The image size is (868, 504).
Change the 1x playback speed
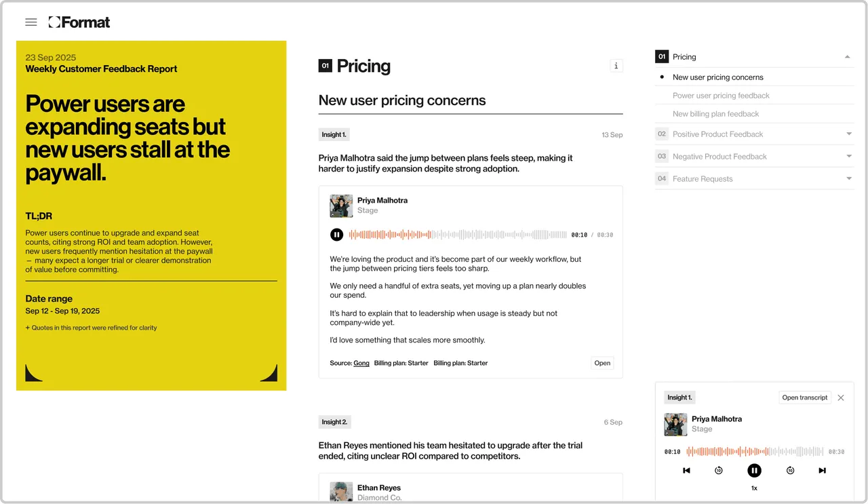tap(754, 488)
